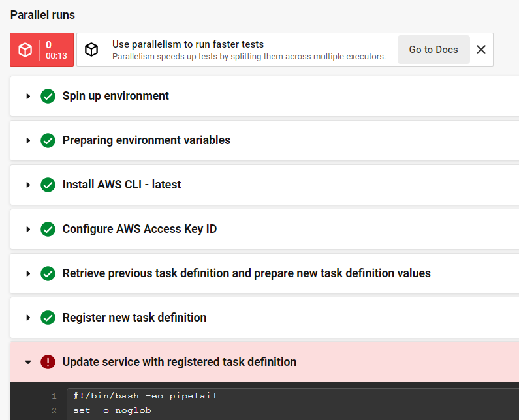Expand the Spin up environment step arrow
The height and width of the screenshot is (420, 519).
click(28, 97)
